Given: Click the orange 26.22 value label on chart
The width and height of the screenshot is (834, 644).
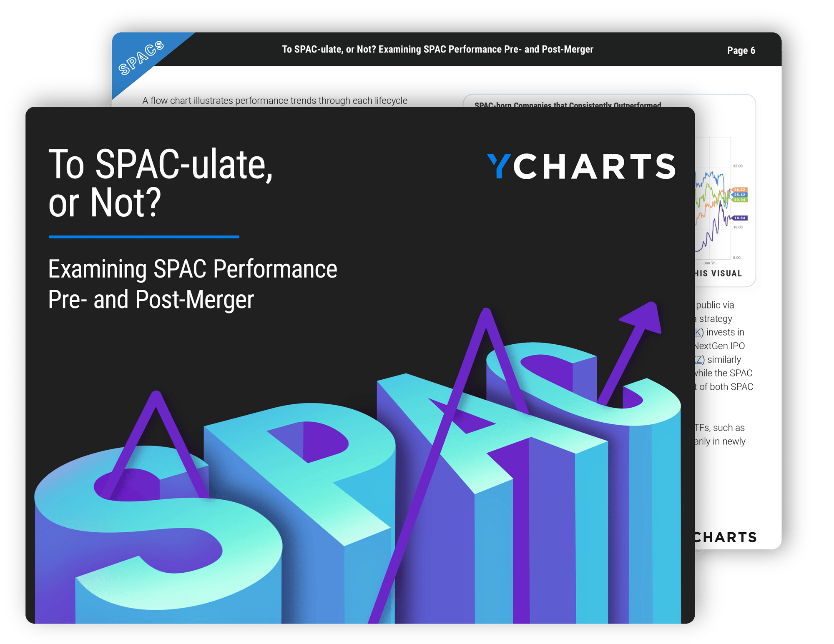Looking at the screenshot, I should [740, 190].
